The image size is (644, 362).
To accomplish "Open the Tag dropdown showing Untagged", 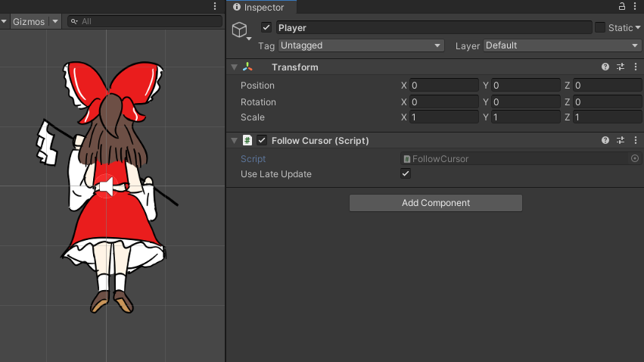I will [x=361, y=45].
